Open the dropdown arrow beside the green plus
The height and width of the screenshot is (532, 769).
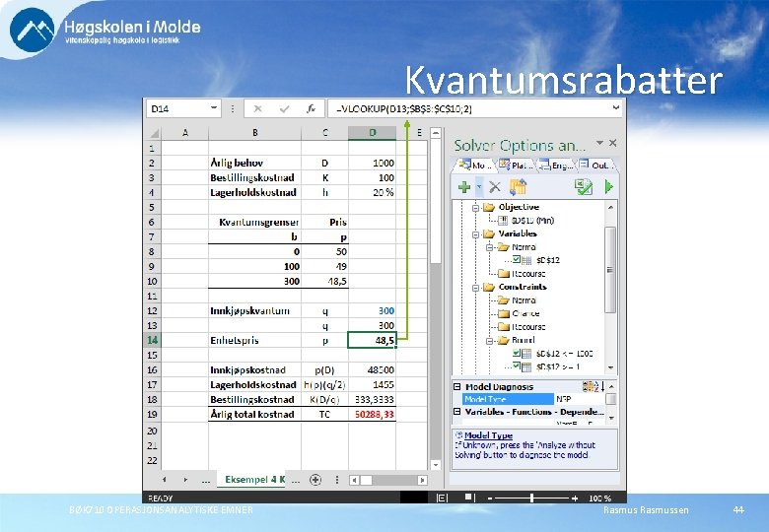pyautogui.click(x=479, y=186)
